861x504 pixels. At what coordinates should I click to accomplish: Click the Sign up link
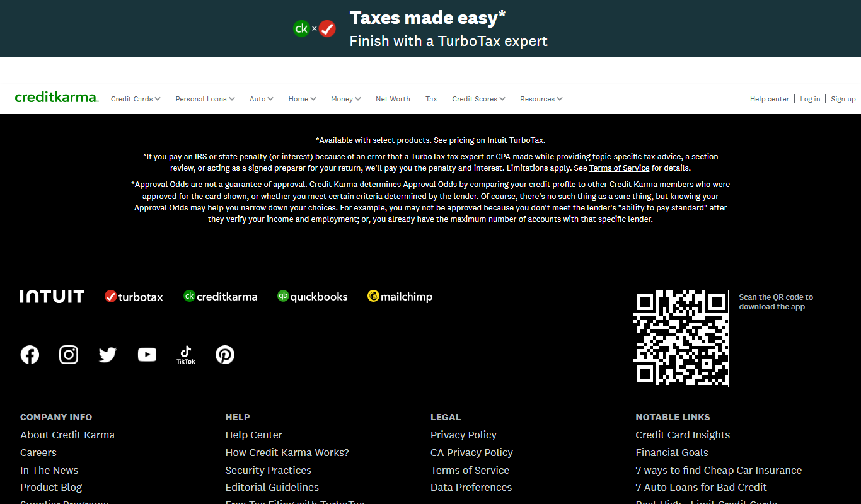(843, 99)
